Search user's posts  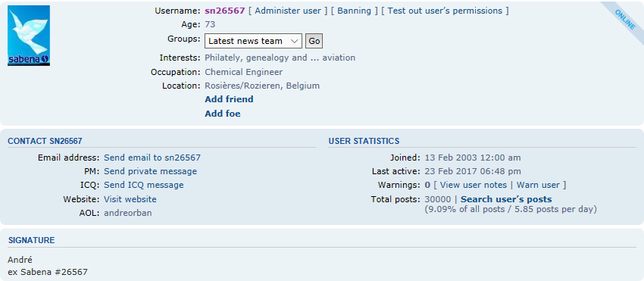506,199
